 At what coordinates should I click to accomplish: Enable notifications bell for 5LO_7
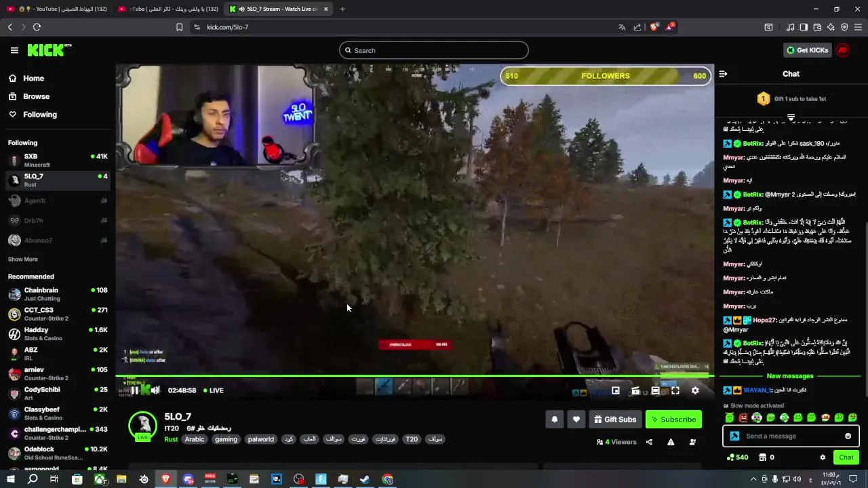(555, 420)
